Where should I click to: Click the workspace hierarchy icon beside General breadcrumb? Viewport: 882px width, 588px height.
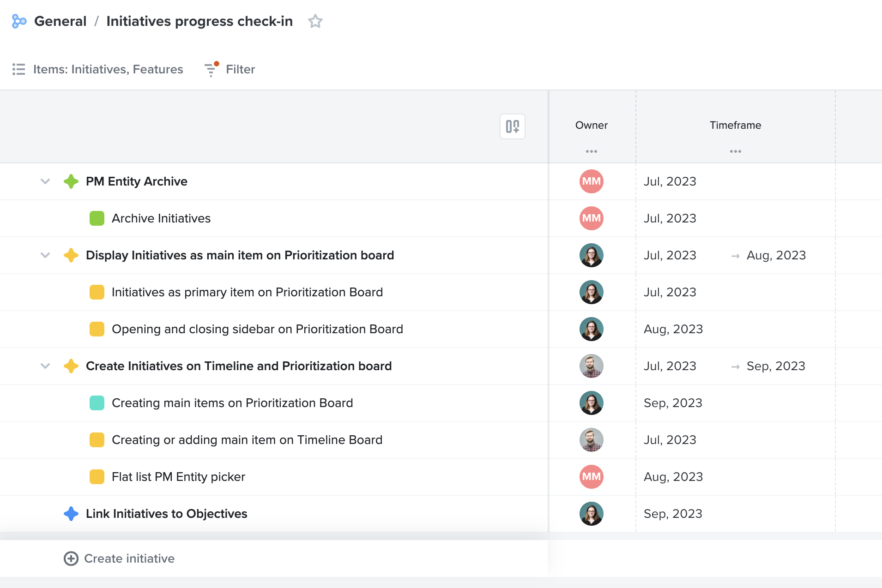click(x=19, y=21)
